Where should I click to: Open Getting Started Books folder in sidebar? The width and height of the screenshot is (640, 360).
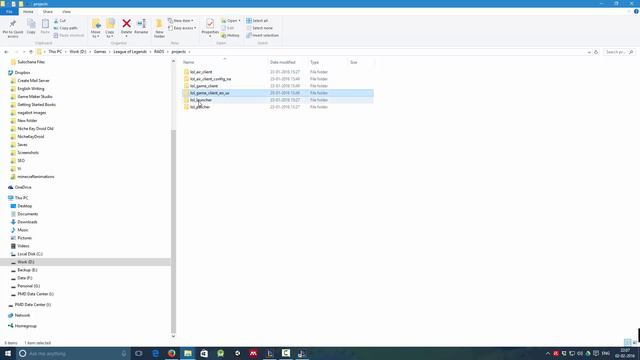point(36,105)
